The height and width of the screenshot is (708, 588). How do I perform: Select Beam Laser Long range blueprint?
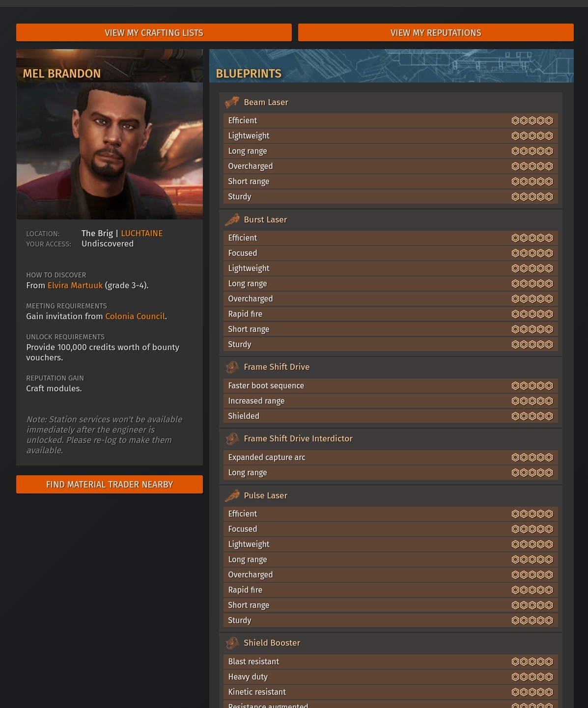point(391,151)
